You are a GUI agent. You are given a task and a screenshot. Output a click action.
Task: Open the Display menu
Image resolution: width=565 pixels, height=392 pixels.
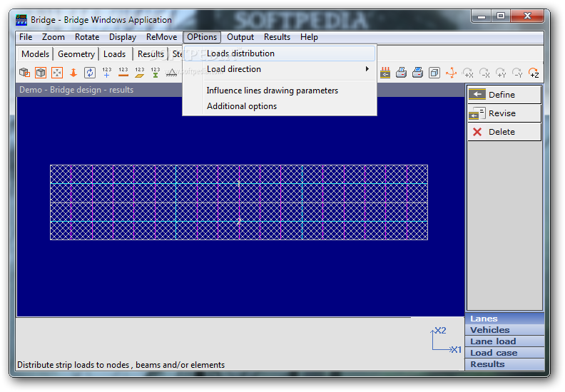pos(123,37)
